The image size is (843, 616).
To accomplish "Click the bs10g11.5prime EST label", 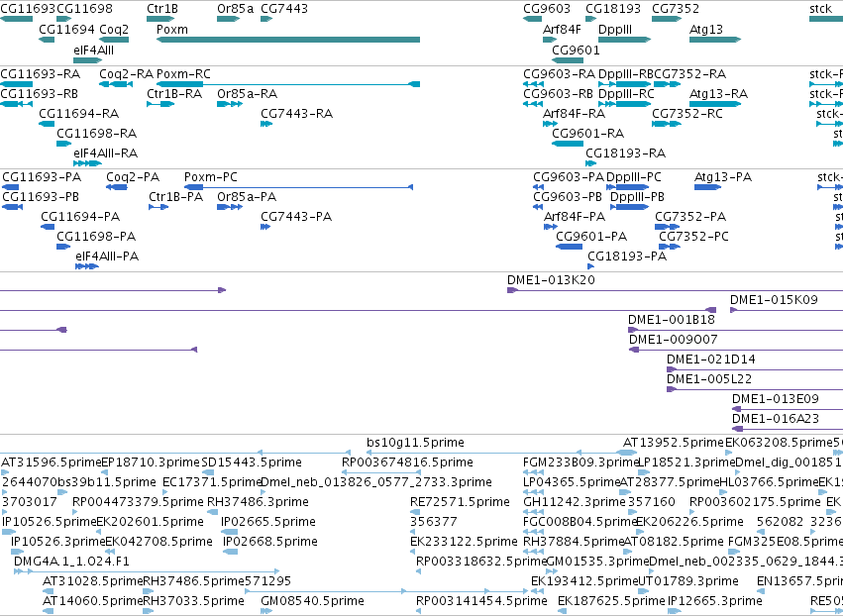I will click(x=415, y=443).
